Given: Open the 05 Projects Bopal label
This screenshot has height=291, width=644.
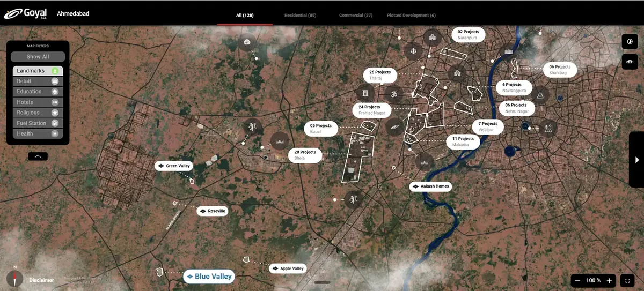Looking at the screenshot, I should click(x=321, y=129).
